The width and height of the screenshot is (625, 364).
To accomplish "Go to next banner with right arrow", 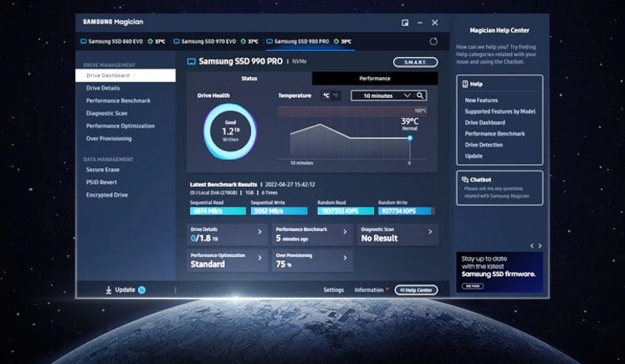I will 540,246.
